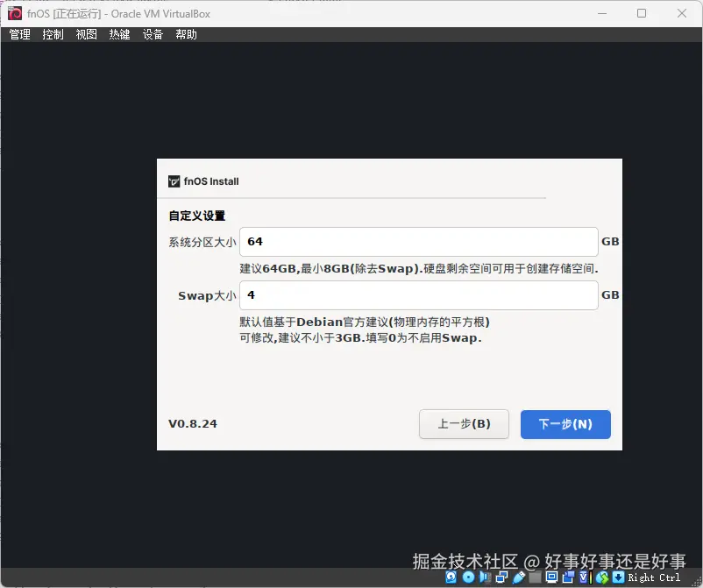Go back with 上一步(B) button
Screen dimensions: 703x588
pos(464,424)
